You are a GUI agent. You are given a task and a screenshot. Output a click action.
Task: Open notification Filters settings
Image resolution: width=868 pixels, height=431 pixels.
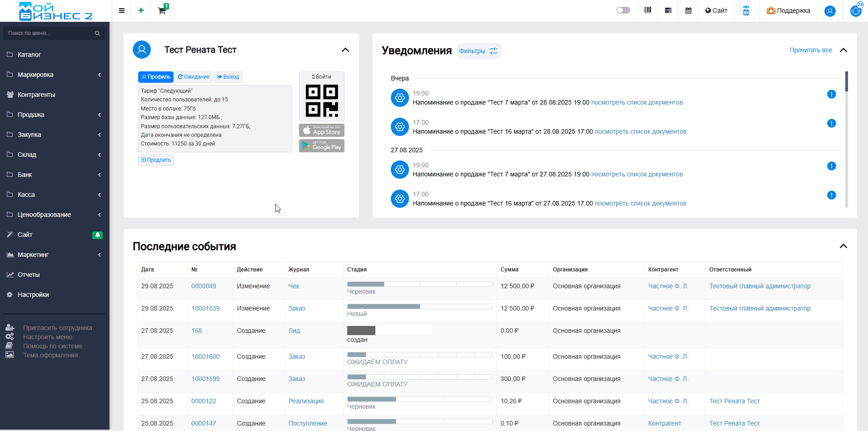pyautogui.click(x=479, y=51)
